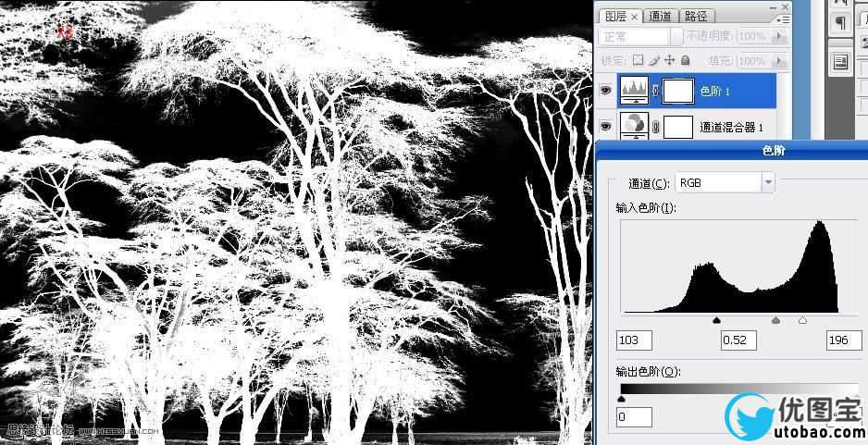The height and width of the screenshot is (445, 868).
Task: Click the output level field showing 0
Action: point(635,416)
